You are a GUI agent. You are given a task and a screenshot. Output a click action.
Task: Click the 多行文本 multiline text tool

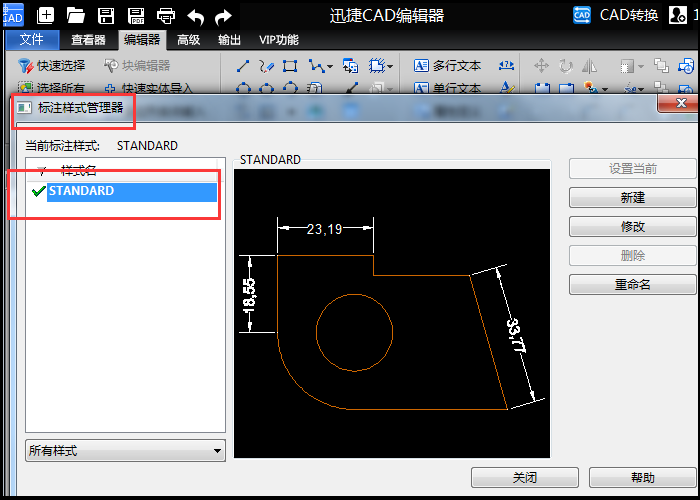[447, 66]
